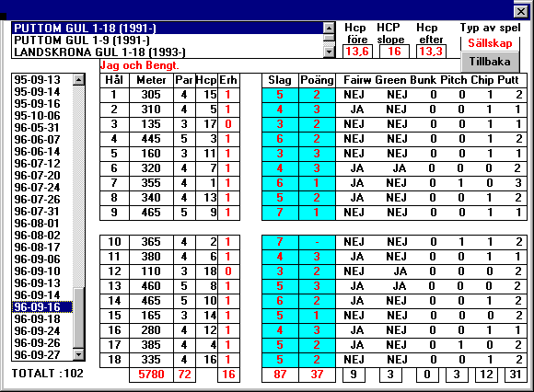The height and width of the screenshot is (392, 534).
Task: Click Poäng cell for hole 10
Action: [x=317, y=242]
